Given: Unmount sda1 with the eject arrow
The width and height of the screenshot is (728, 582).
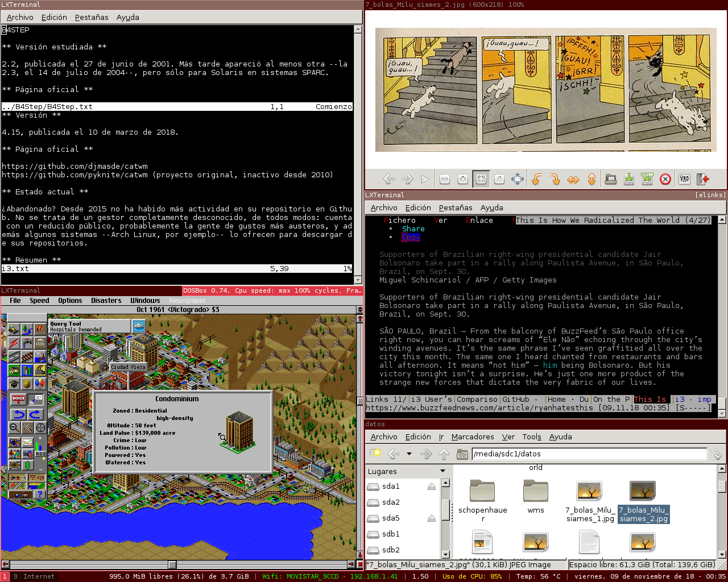Looking at the screenshot, I should 432,487.
